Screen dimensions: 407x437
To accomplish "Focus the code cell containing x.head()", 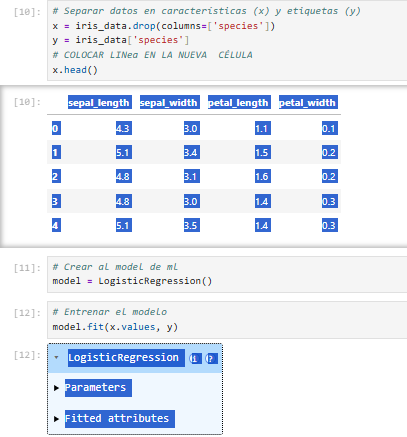I will pyautogui.click(x=227, y=40).
